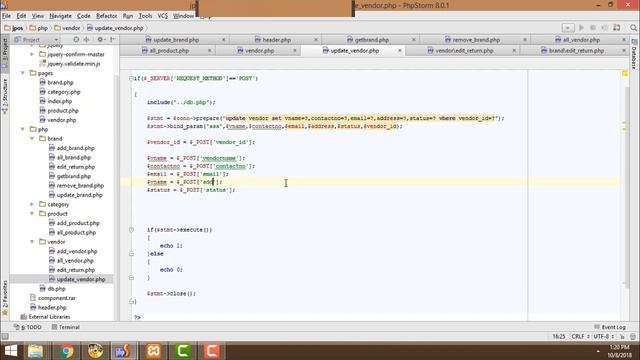
Task: Close the vendor.php editor tab
Action: pyautogui.click(x=295, y=51)
